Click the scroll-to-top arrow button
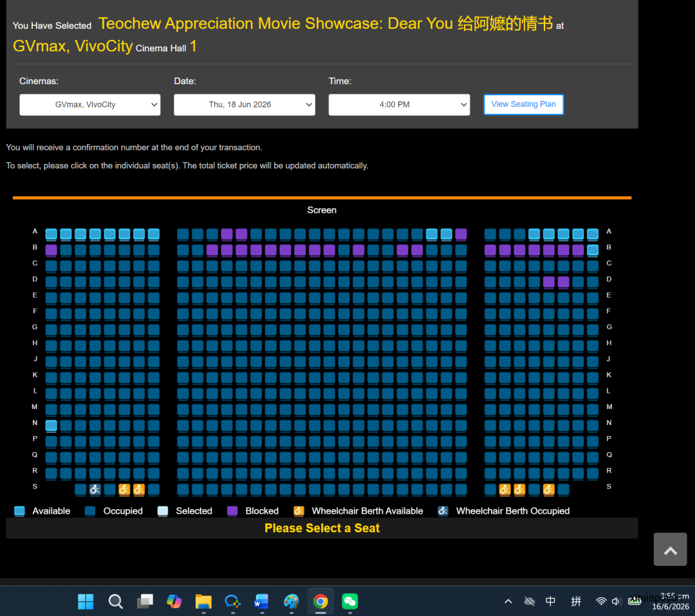The height and width of the screenshot is (616, 695). [x=670, y=549]
